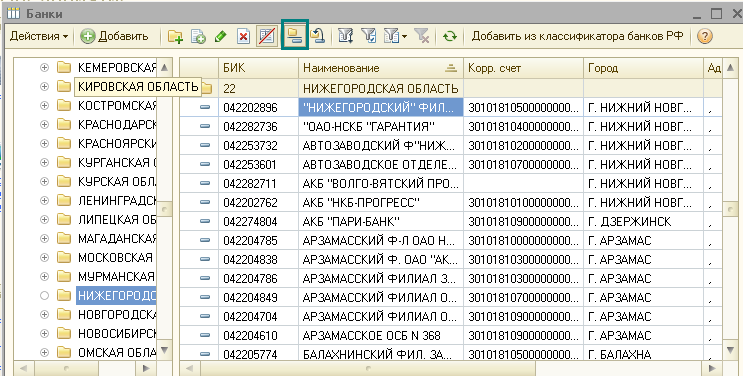Click the row icon beside 042204610
The image size is (743, 376).
205,335
